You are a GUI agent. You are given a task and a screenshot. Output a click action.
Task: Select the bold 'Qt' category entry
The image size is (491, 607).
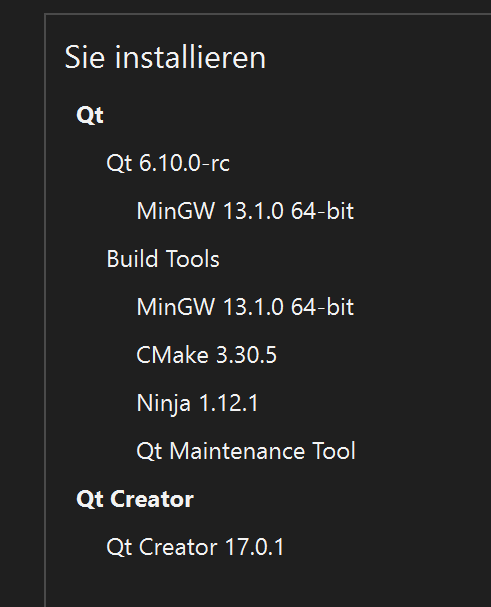click(90, 115)
